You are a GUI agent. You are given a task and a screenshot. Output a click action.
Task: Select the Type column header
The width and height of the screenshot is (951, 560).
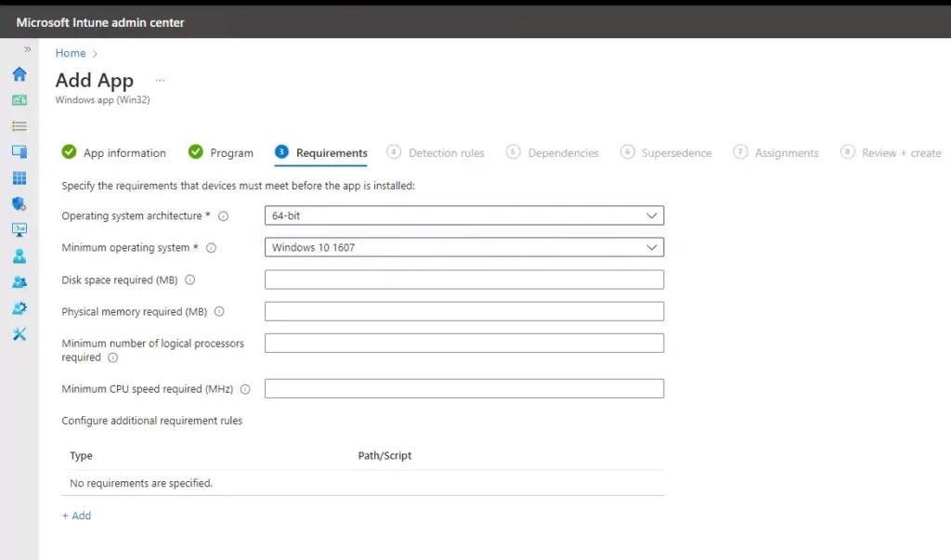(x=82, y=456)
